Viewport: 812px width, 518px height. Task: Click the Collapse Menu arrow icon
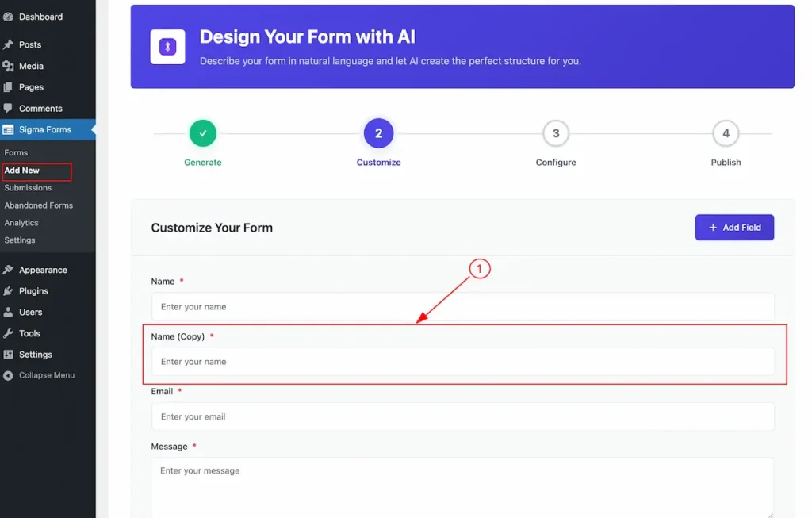coord(8,375)
